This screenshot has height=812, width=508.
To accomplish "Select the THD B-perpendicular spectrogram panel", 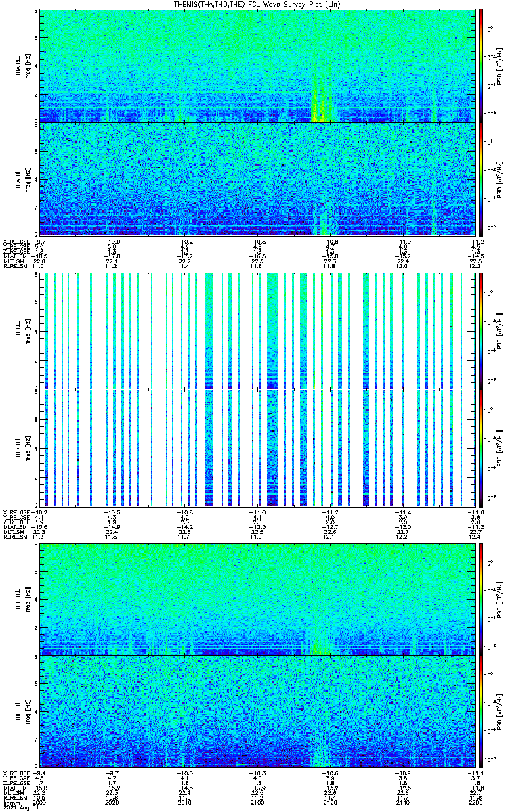I will [257, 331].
